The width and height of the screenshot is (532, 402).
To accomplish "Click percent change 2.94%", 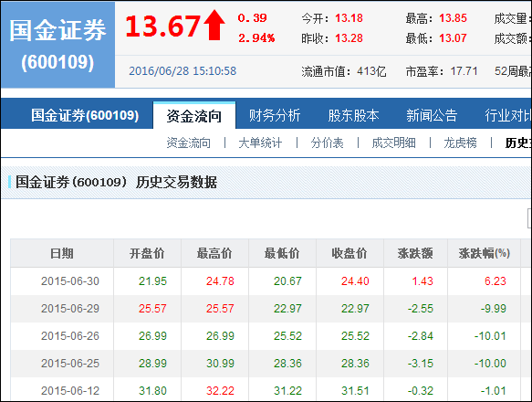I will [x=256, y=38].
